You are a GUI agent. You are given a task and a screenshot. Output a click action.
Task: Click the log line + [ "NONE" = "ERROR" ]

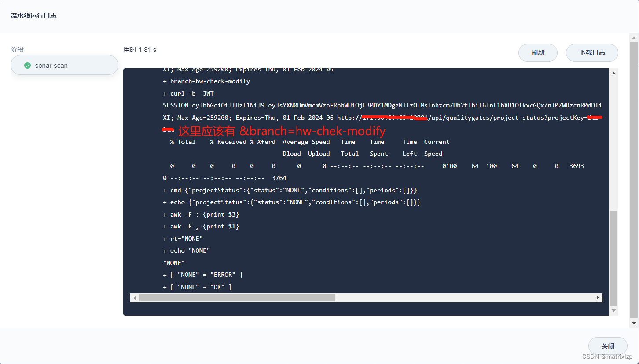pyautogui.click(x=203, y=275)
